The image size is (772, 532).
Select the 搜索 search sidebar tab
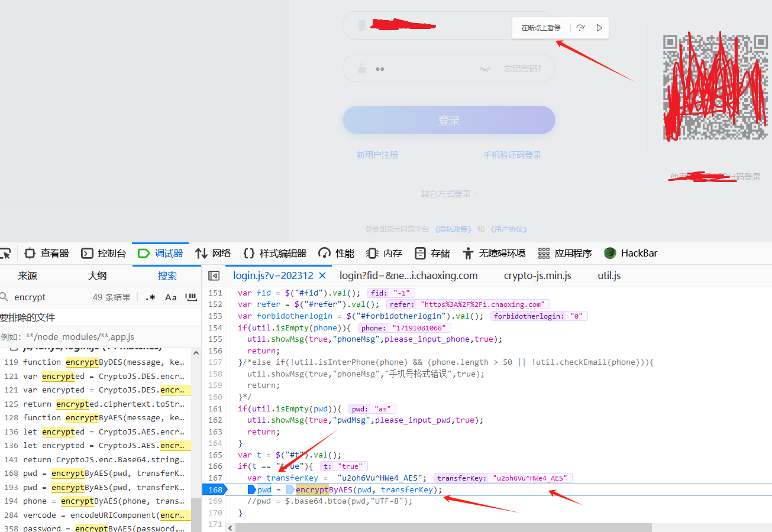pos(167,276)
